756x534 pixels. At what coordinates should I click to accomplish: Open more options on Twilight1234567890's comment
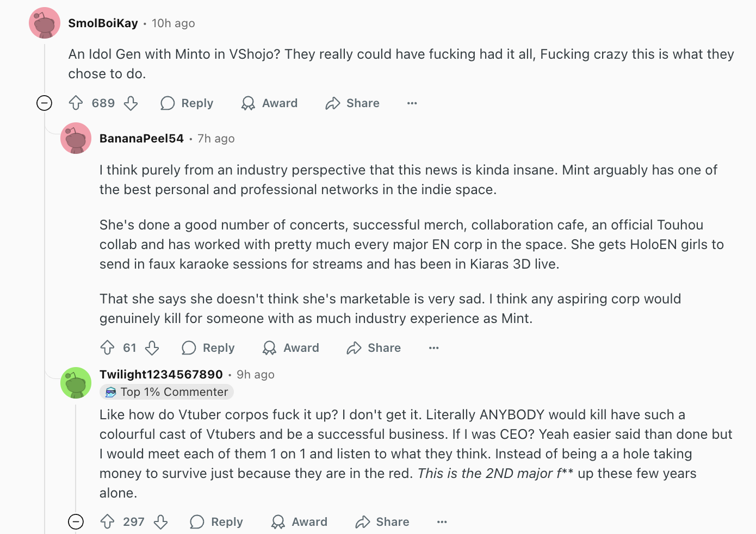pos(442,522)
